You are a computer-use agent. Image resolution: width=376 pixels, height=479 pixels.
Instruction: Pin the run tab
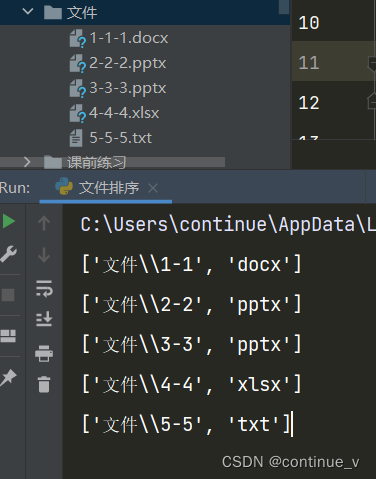coord(8,378)
